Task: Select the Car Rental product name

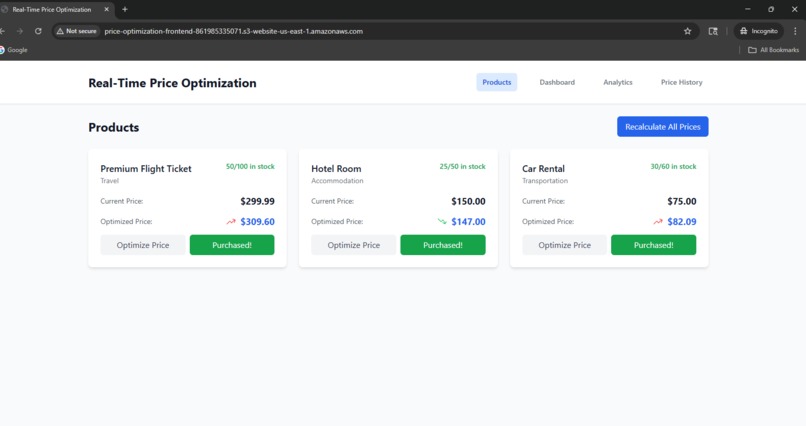Action: tap(543, 169)
